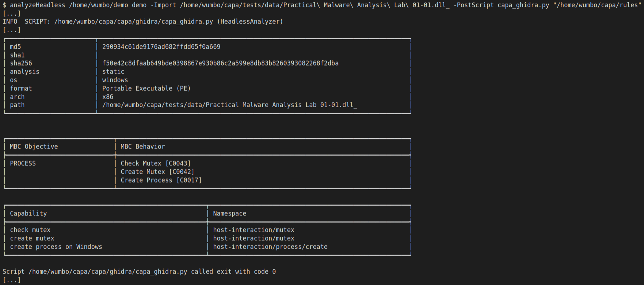Click the "MBC Behavior" column header
The height and width of the screenshot is (285, 644).
[142, 147]
